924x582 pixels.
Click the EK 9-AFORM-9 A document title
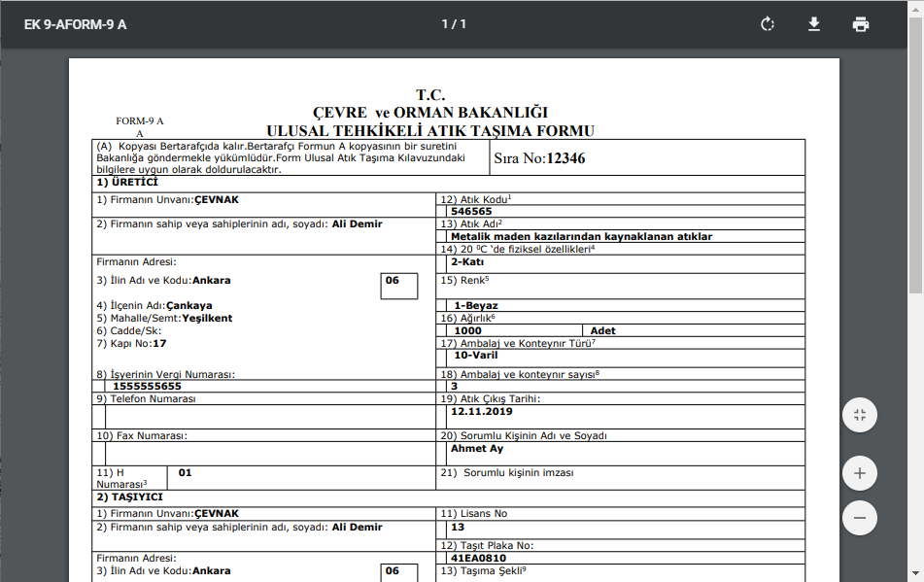76,24
